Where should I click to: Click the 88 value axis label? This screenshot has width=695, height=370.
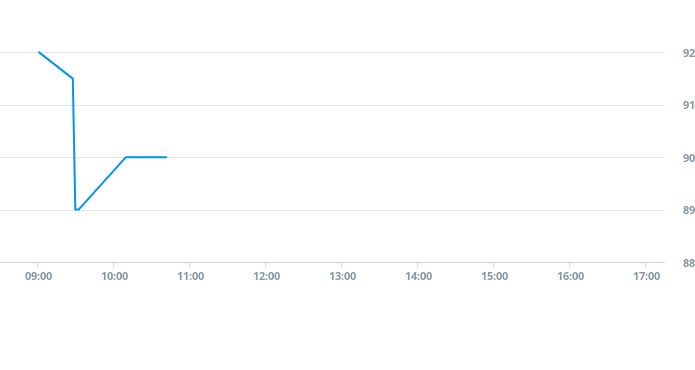click(689, 263)
